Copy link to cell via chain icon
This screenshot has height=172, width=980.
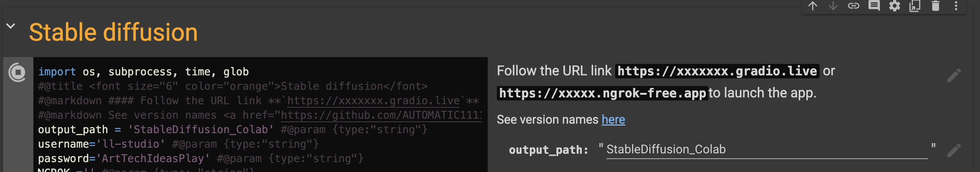pyautogui.click(x=854, y=6)
